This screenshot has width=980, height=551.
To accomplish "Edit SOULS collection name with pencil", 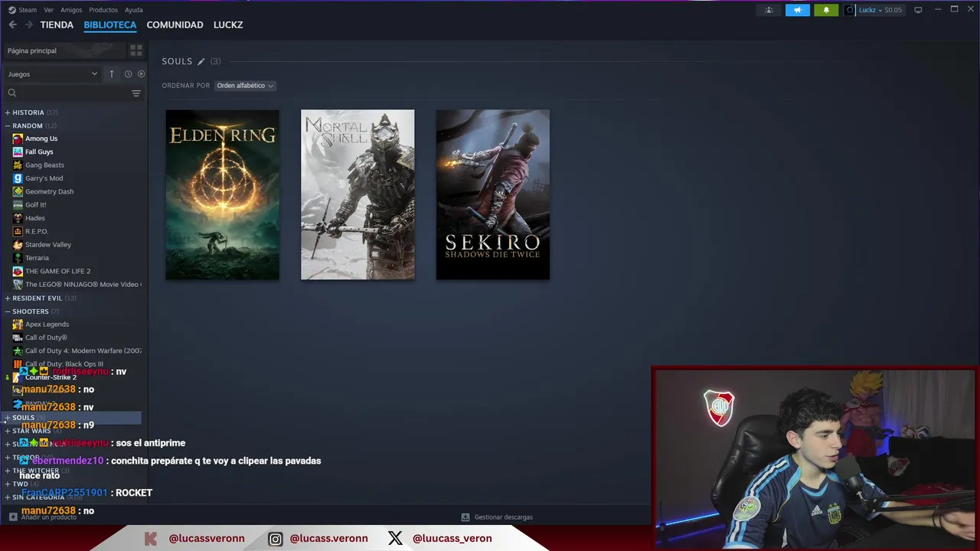I will click(x=201, y=61).
